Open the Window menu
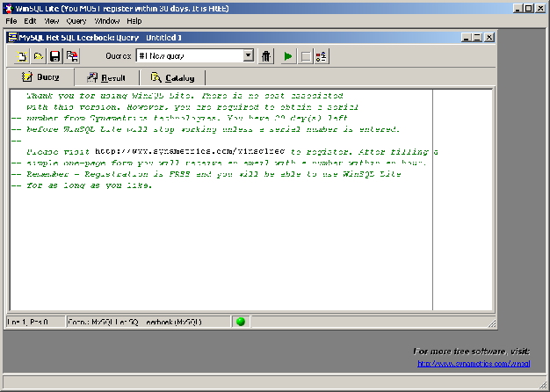Image resolution: width=550 pixels, height=392 pixels. pos(107,21)
